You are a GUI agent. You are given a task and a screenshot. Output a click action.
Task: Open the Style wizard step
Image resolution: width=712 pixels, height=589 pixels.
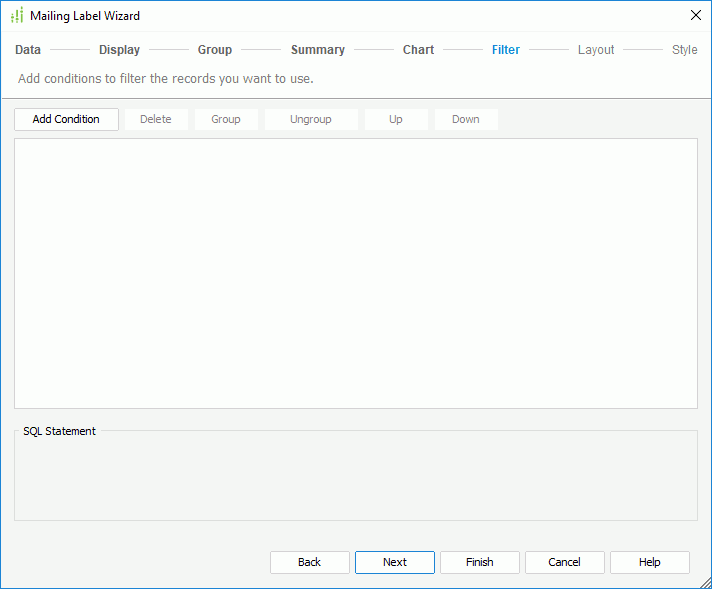(684, 49)
